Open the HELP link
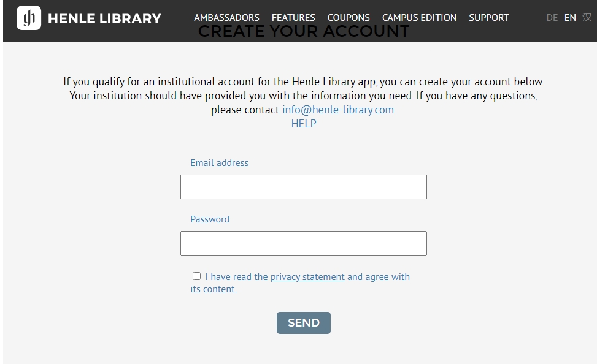597x364 pixels. click(304, 124)
